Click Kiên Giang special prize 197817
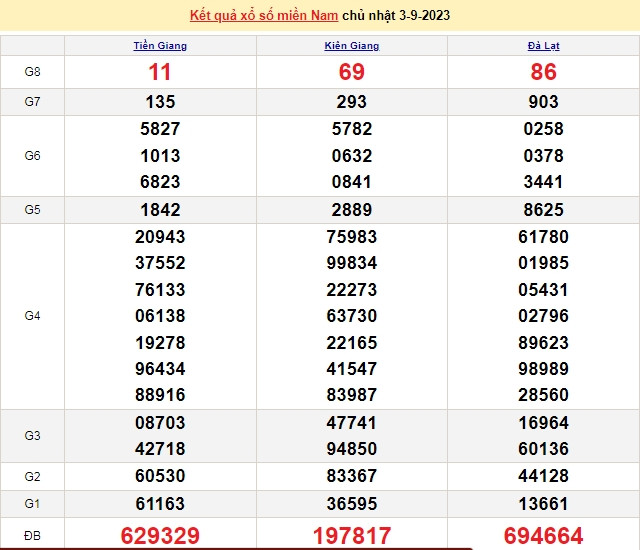Image resolution: width=640 pixels, height=550 pixels. (352, 535)
